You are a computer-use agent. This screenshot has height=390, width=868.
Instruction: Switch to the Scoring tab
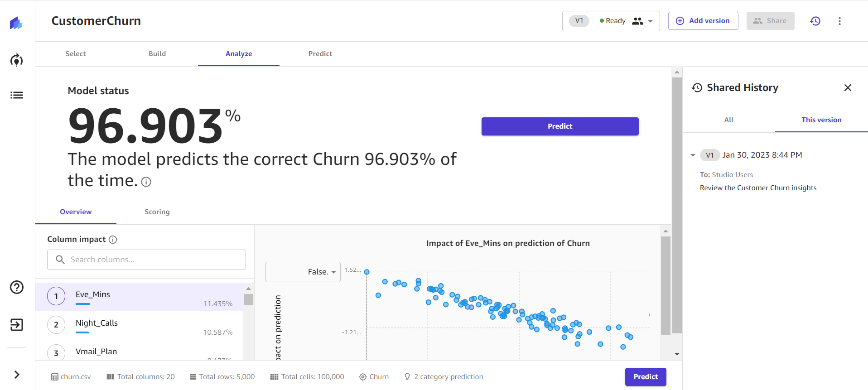tap(157, 212)
